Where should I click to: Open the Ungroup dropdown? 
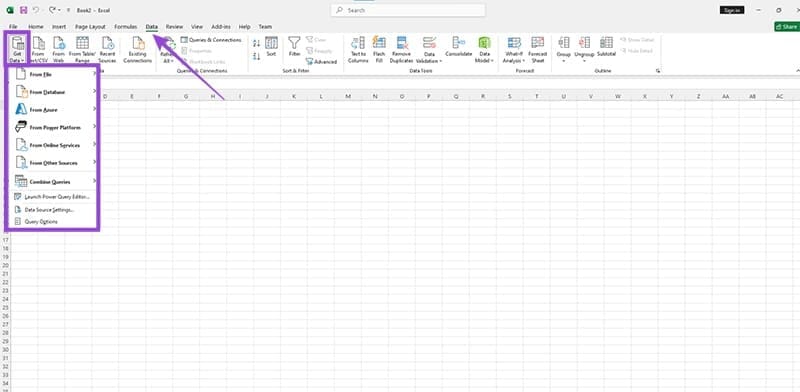[x=584, y=50]
